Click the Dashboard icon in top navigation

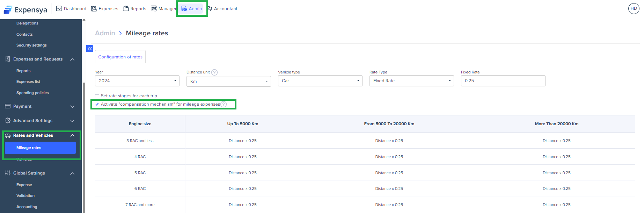(59, 9)
